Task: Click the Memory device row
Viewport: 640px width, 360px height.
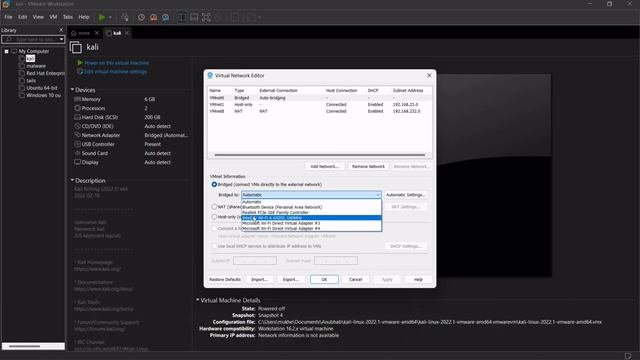Action: [131, 99]
